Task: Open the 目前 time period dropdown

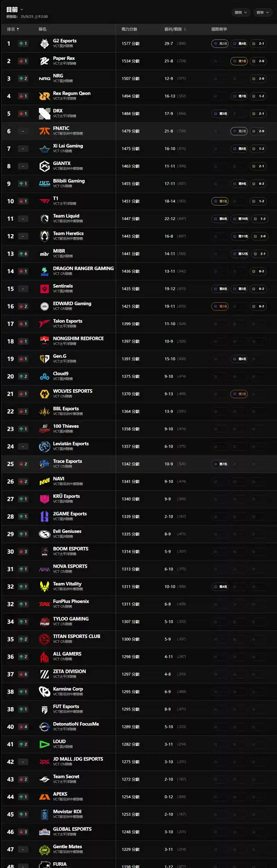Action: click(x=15, y=10)
